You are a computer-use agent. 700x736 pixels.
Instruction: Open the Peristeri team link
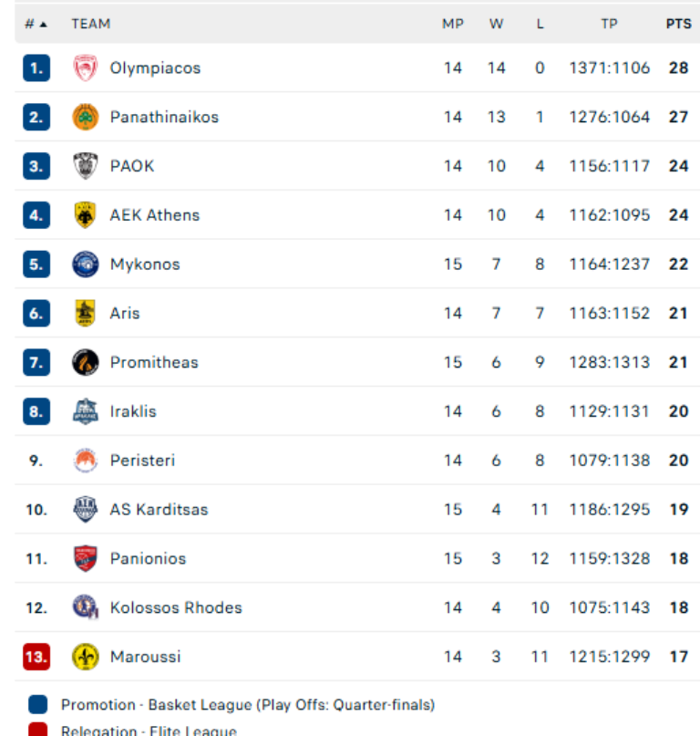[x=142, y=461]
